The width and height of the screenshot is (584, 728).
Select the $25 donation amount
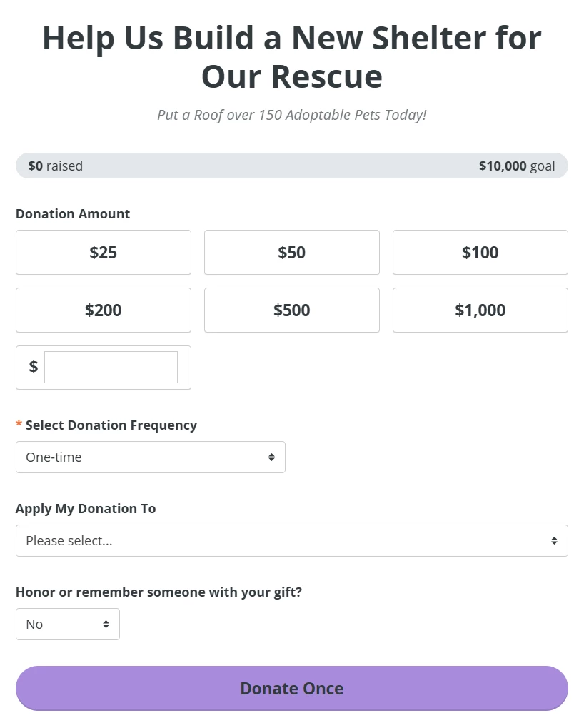[103, 252]
